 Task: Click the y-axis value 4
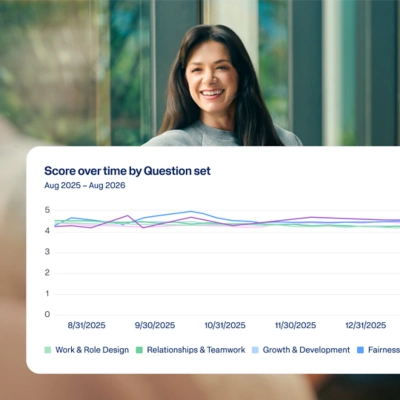point(47,231)
